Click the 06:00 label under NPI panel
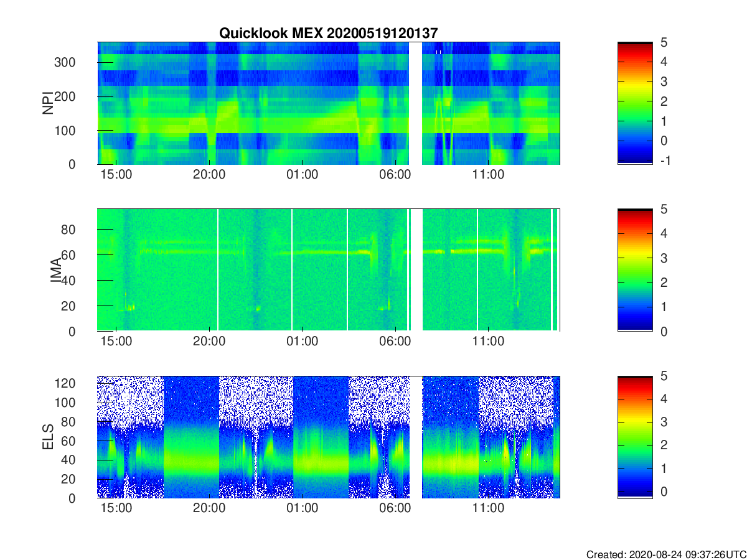Image resolution: width=747 pixels, height=560 pixels. [x=395, y=175]
